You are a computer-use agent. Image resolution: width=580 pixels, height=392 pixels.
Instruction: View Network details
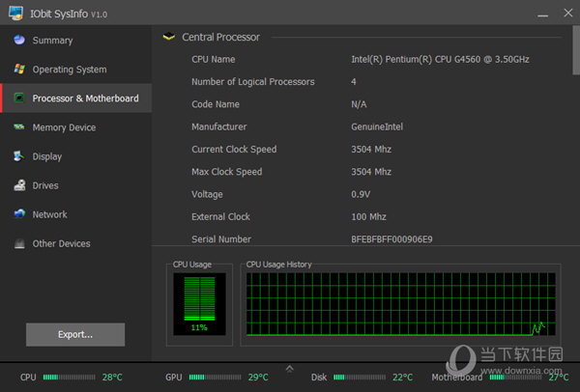(75, 214)
